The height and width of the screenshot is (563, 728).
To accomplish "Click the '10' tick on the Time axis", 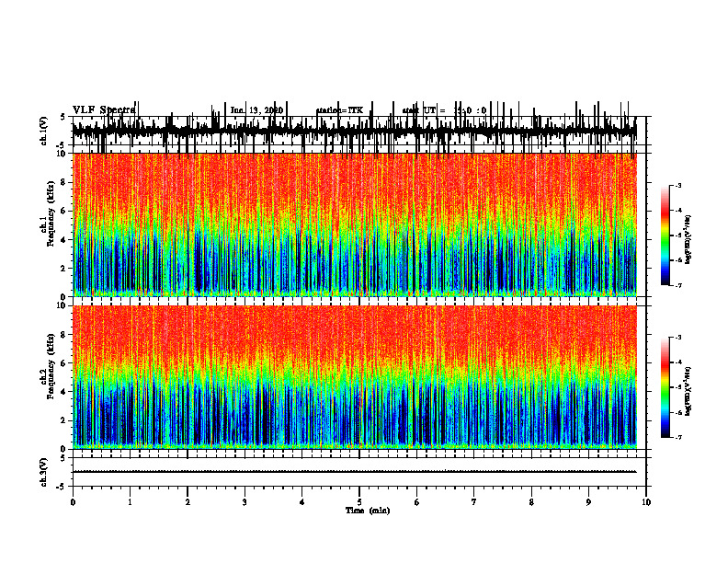I will pos(646,502).
